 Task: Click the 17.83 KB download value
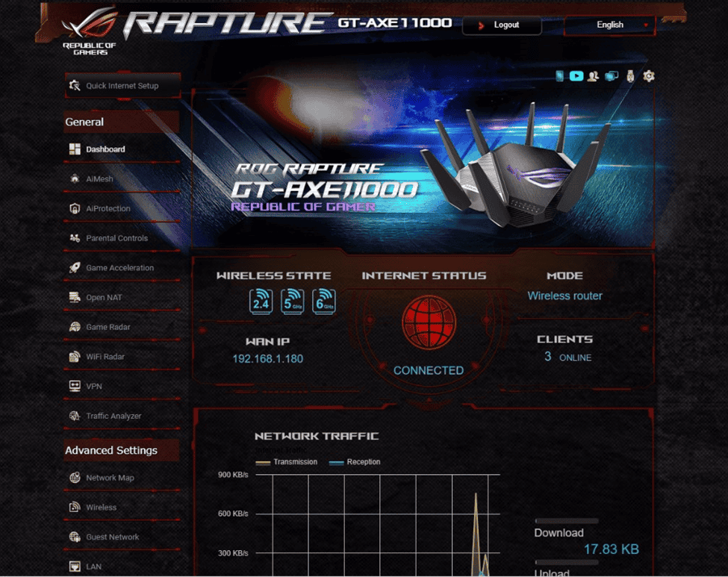coord(611,549)
